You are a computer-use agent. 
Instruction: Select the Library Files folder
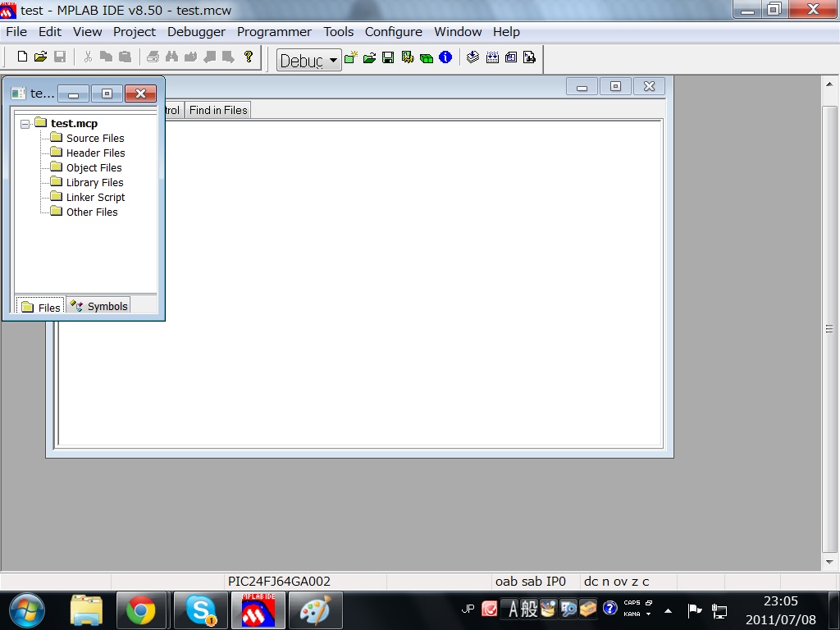point(95,183)
